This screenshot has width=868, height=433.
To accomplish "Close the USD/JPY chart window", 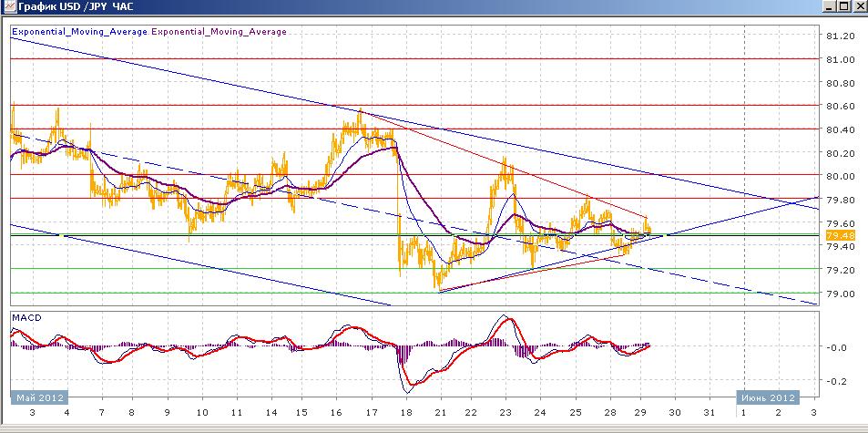I will pos(857,7).
